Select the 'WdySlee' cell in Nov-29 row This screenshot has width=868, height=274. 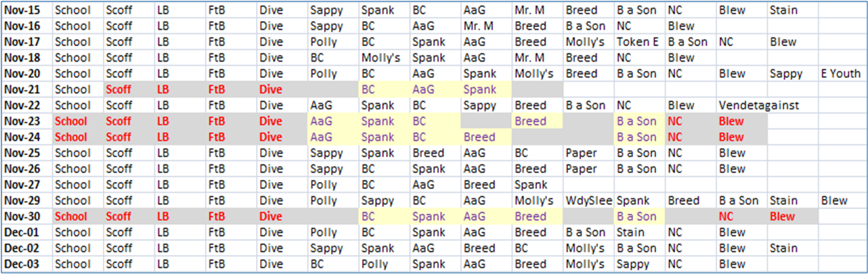pyautogui.click(x=588, y=201)
